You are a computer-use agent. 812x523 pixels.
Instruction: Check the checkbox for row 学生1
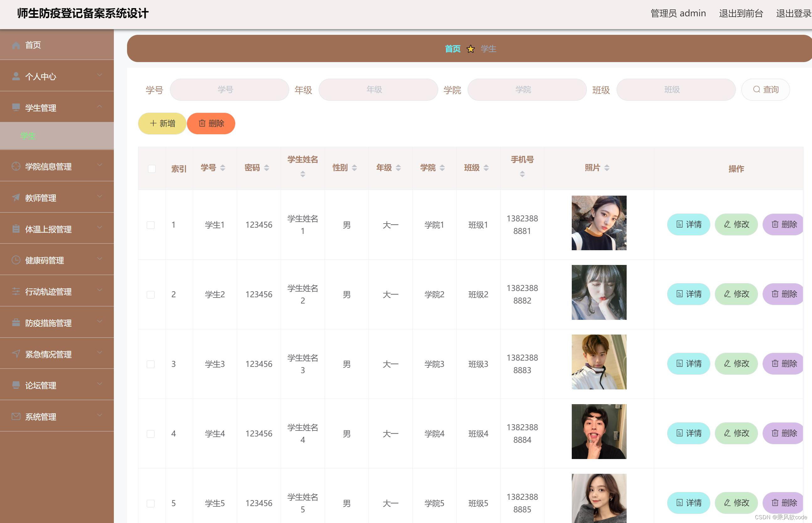(151, 225)
